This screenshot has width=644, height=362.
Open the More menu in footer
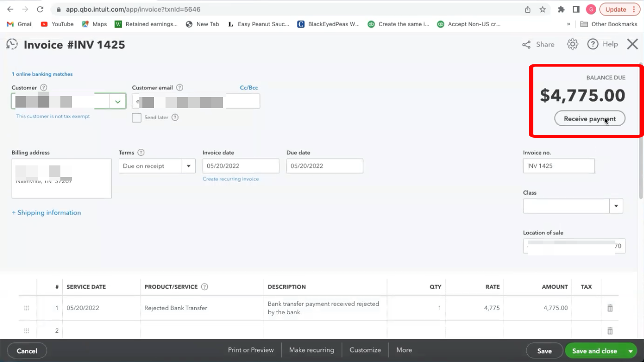404,350
